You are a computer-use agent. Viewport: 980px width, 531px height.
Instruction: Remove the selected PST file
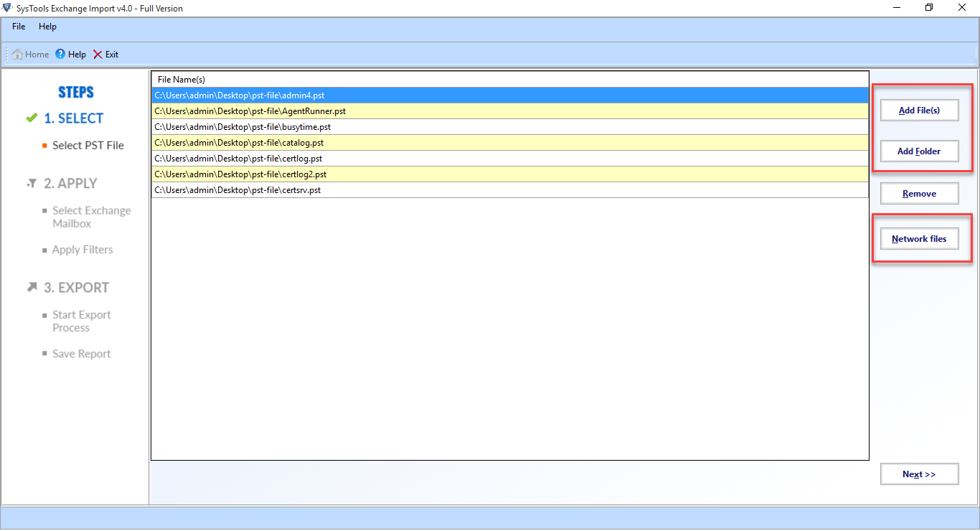click(x=919, y=194)
